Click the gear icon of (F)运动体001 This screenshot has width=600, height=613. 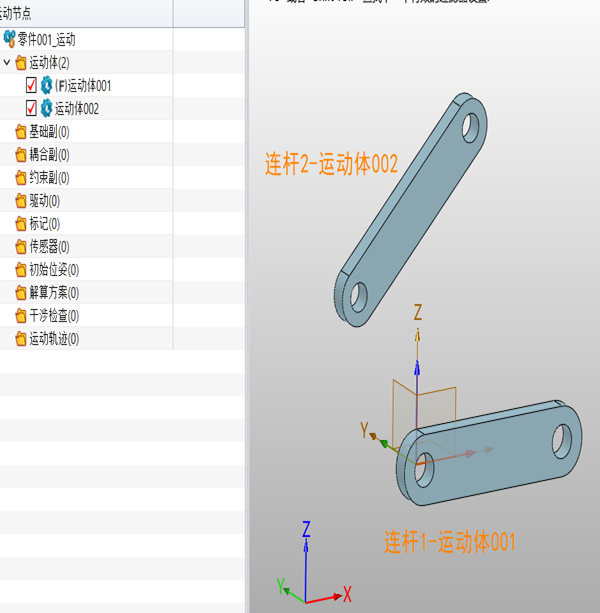[46, 85]
